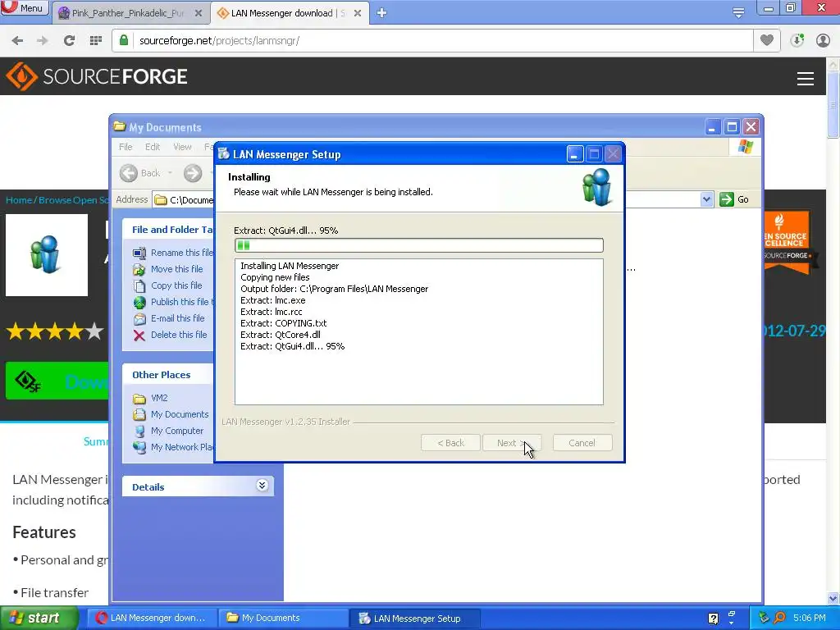Click the LAN Messenger project thumbnail

pyautogui.click(x=47, y=255)
